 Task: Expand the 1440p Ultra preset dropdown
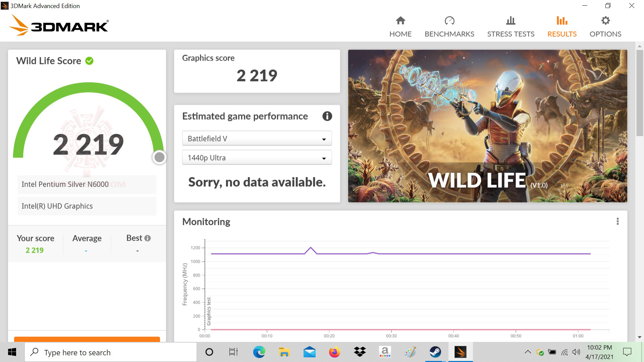click(257, 158)
